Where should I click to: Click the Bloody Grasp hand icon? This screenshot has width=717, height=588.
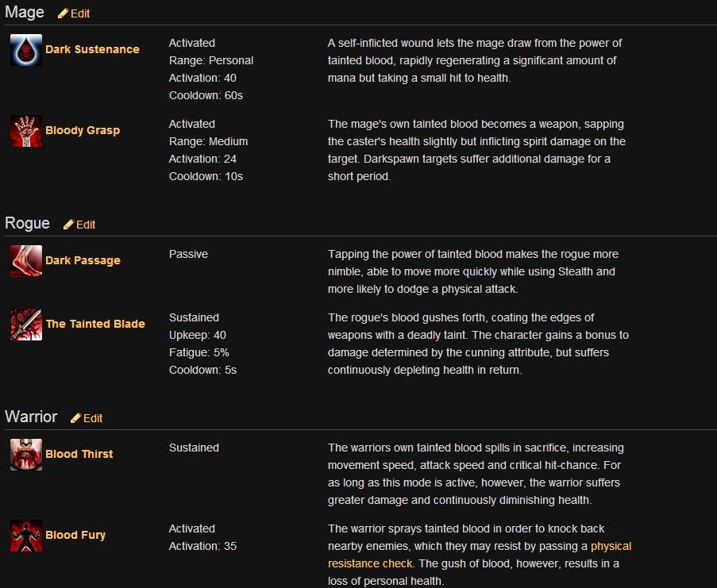pyautogui.click(x=26, y=131)
